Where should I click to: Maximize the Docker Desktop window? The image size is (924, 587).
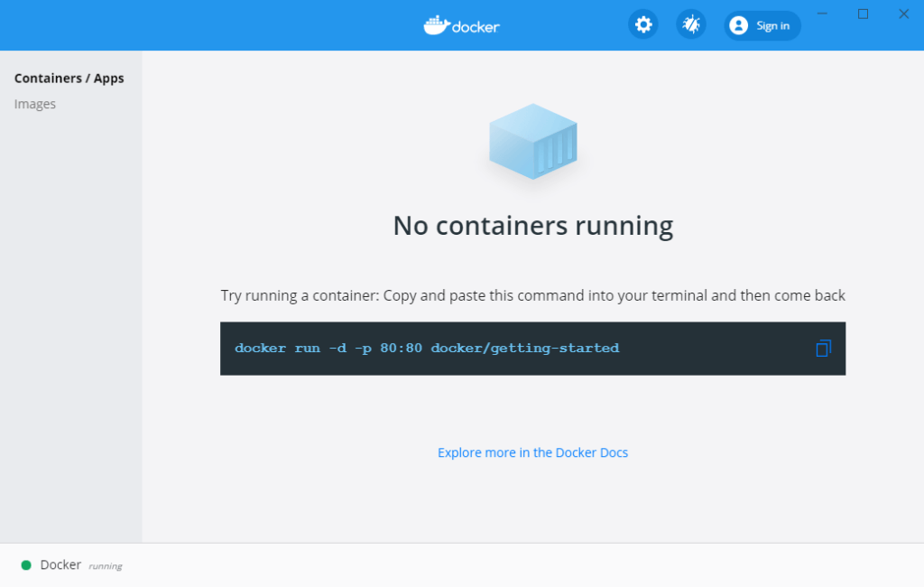pos(863,14)
